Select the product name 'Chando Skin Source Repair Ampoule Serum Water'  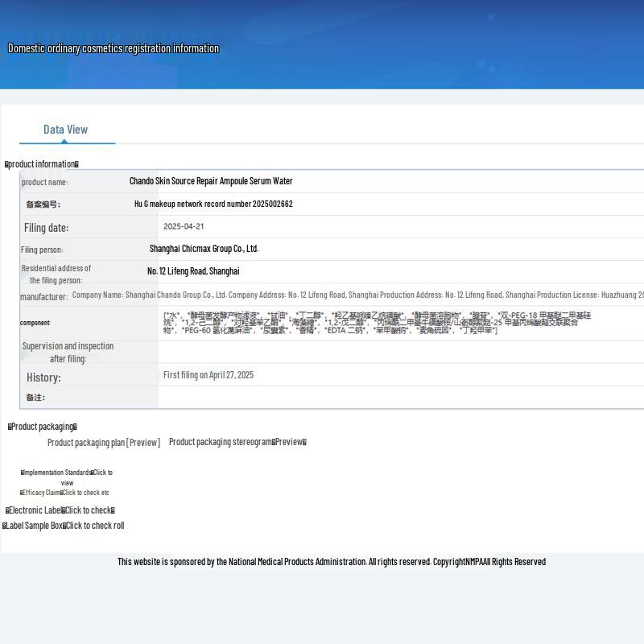[x=211, y=181]
